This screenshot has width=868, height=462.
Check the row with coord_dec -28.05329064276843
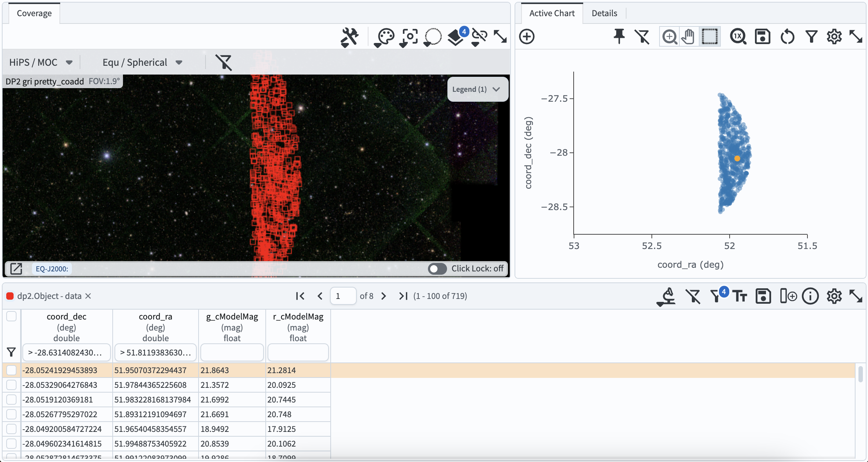(11, 385)
